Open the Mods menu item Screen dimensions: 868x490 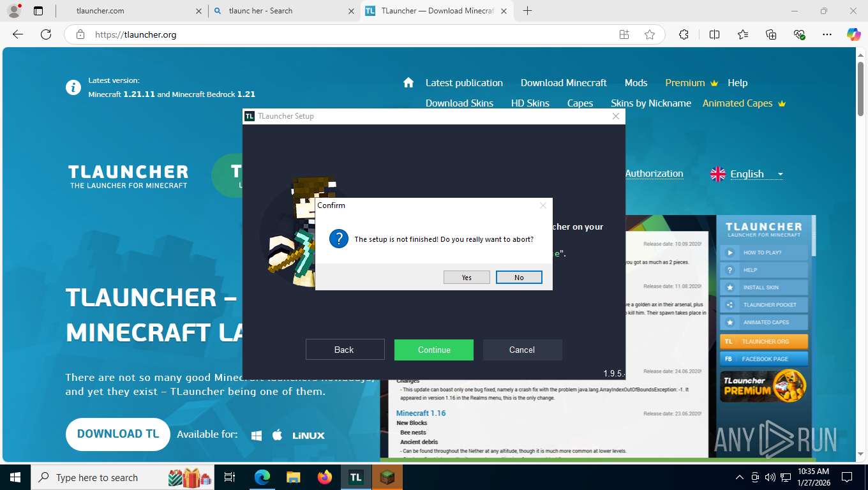pyautogui.click(x=636, y=83)
